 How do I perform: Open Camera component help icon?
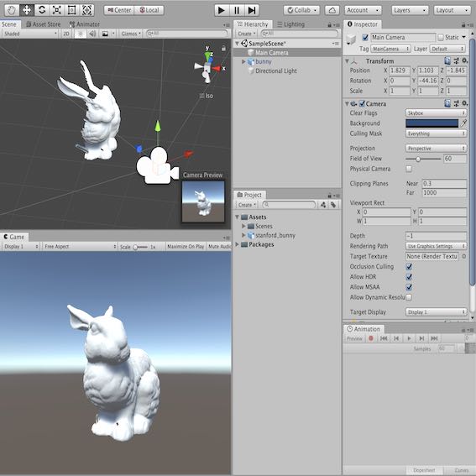pos(447,103)
